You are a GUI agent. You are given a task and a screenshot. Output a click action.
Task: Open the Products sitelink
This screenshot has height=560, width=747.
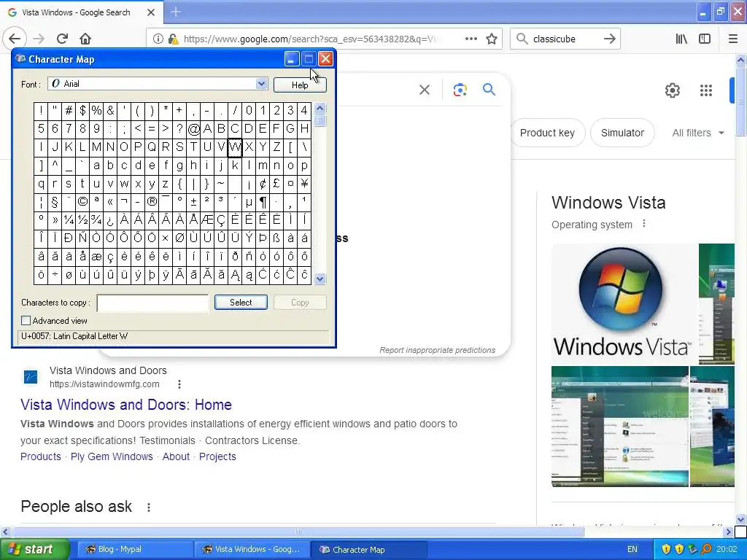(41, 456)
